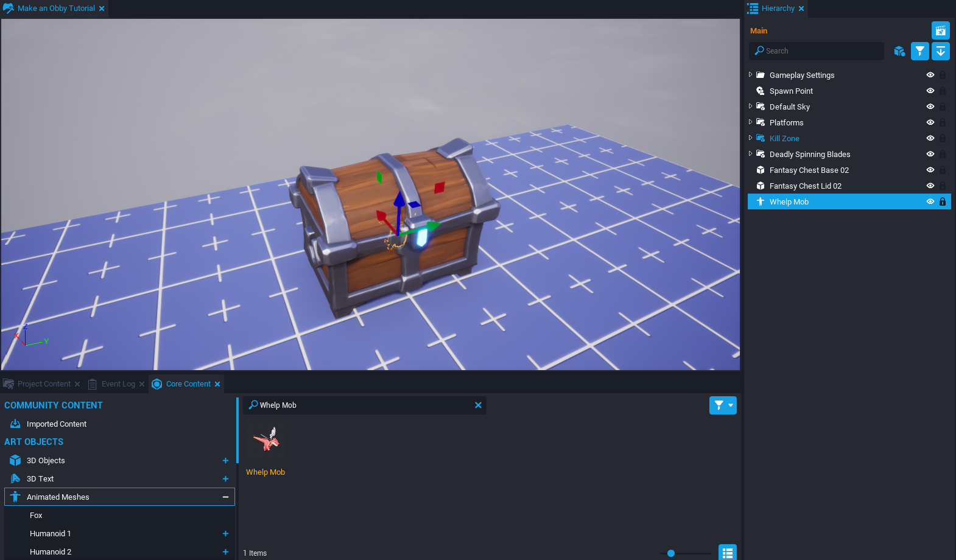The height and width of the screenshot is (560, 956).
Task: Clear the Whelp Mob search text
Action: [478, 405]
